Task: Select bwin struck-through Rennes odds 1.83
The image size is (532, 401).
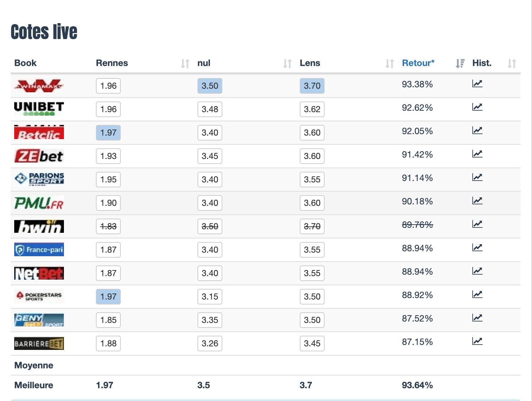Action: (x=108, y=226)
